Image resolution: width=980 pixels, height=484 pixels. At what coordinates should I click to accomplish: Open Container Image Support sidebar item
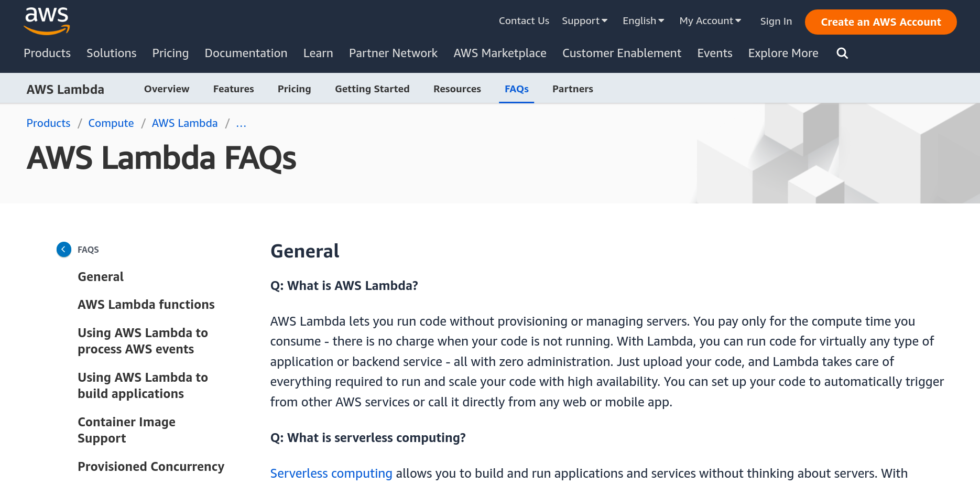[x=126, y=430]
